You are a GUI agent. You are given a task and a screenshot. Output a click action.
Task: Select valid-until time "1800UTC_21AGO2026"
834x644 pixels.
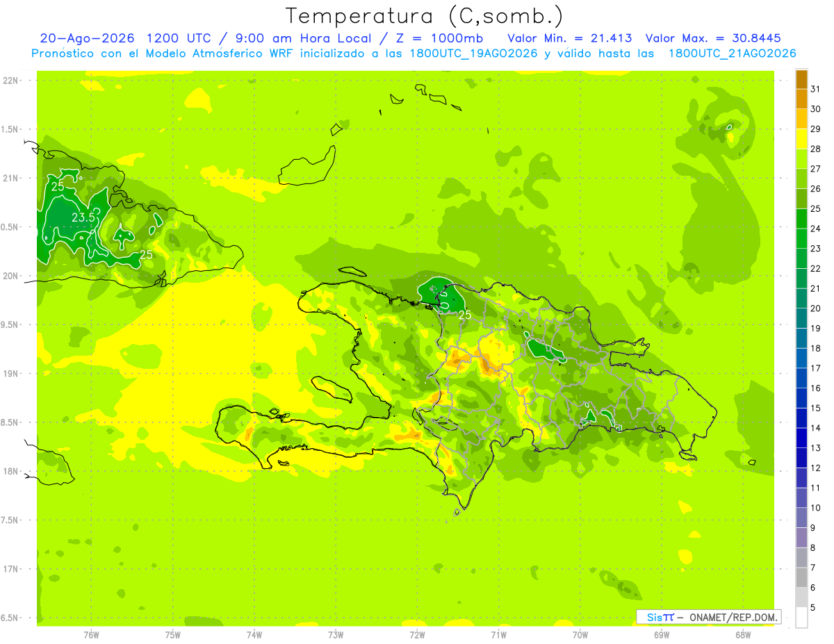(732, 53)
